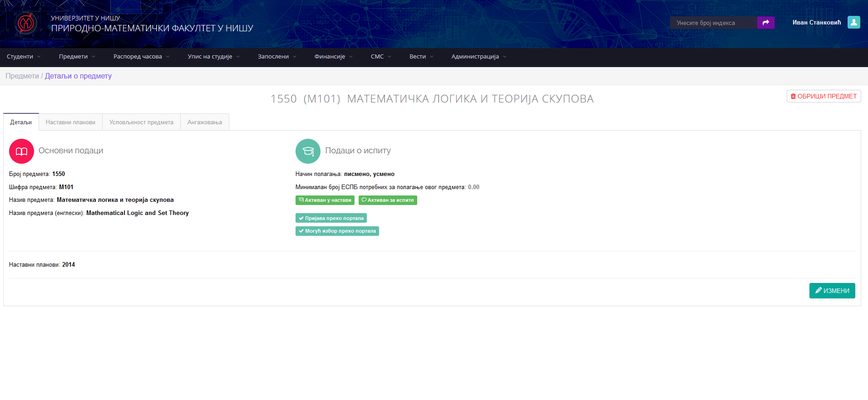Focus the Унесите број индекса search field

click(713, 23)
